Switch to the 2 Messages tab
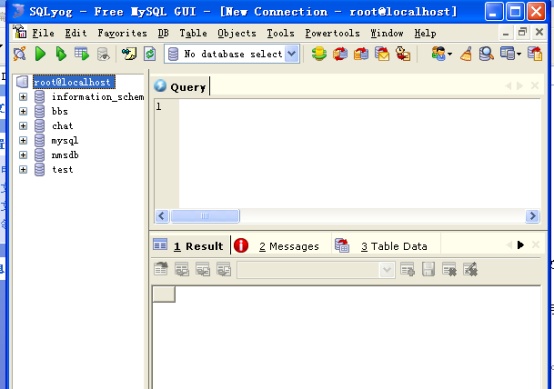554x389 pixels. pyautogui.click(x=281, y=246)
